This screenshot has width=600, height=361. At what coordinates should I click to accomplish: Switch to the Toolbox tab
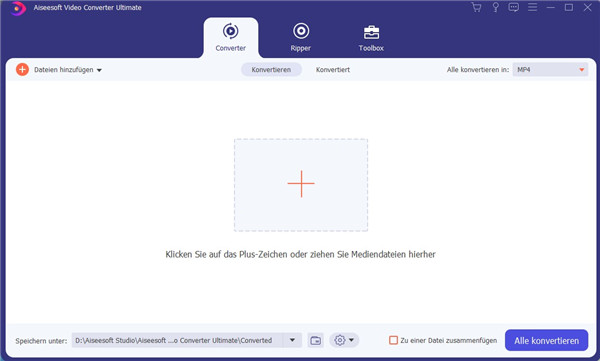(x=371, y=38)
